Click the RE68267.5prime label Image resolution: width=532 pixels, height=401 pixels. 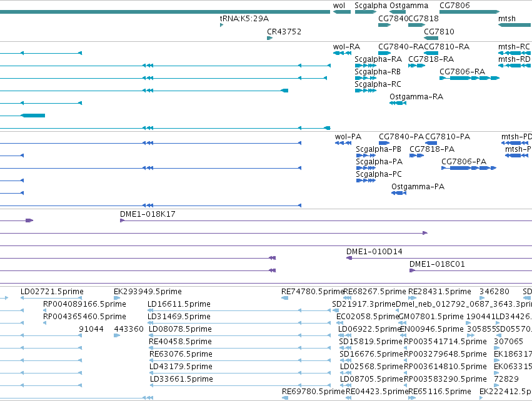[374, 292]
